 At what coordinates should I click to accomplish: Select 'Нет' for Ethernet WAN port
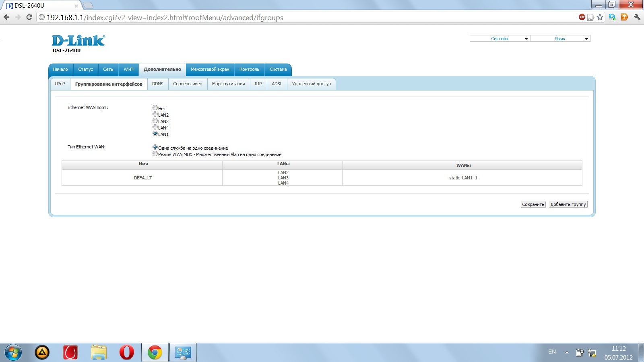pos(155,108)
